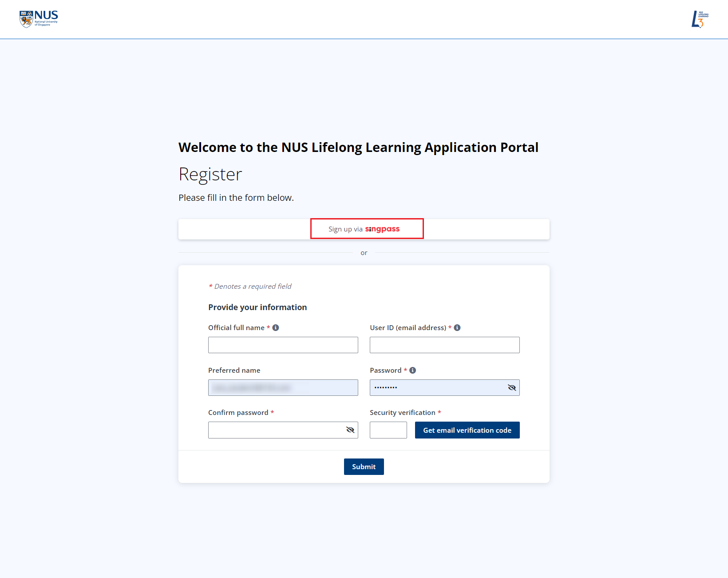Click the Welcome portal title heading
728x578 pixels.
click(359, 147)
